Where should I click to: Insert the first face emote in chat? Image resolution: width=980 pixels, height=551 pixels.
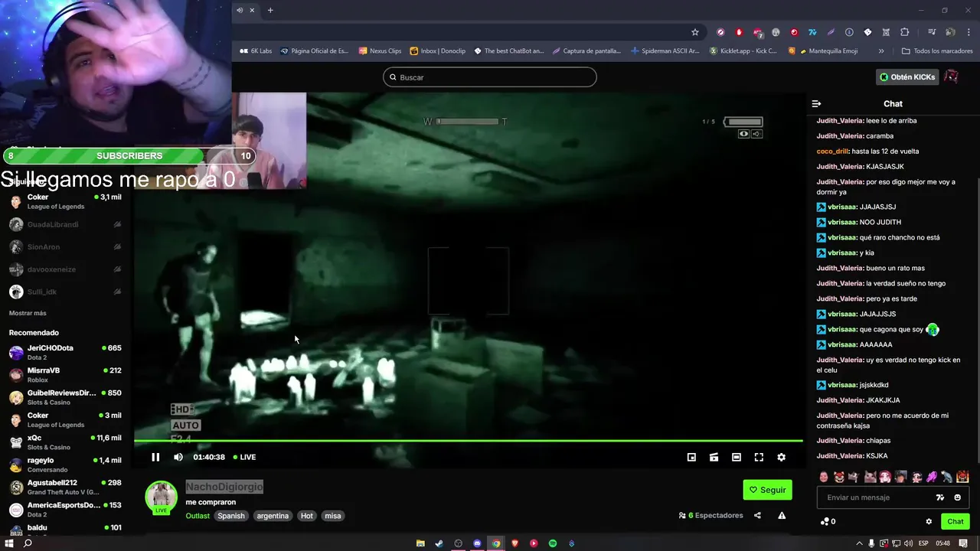(824, 477)
